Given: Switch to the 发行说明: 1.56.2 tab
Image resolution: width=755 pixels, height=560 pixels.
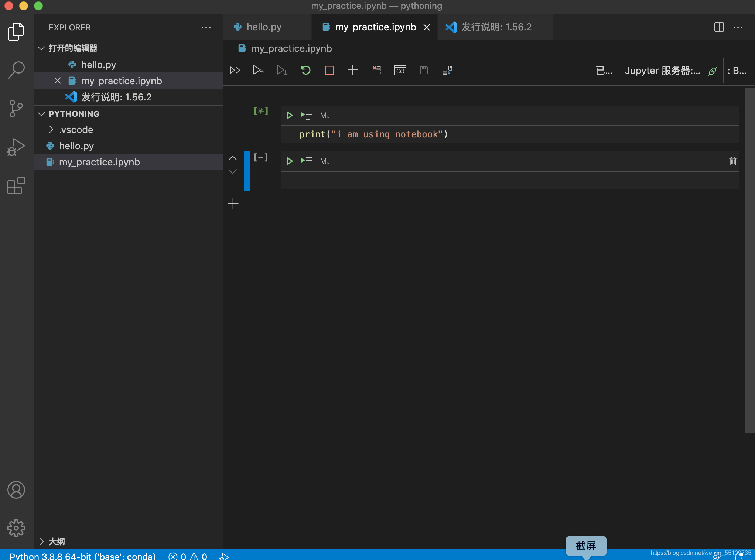Looking at the screenshot, I should 496,27.
